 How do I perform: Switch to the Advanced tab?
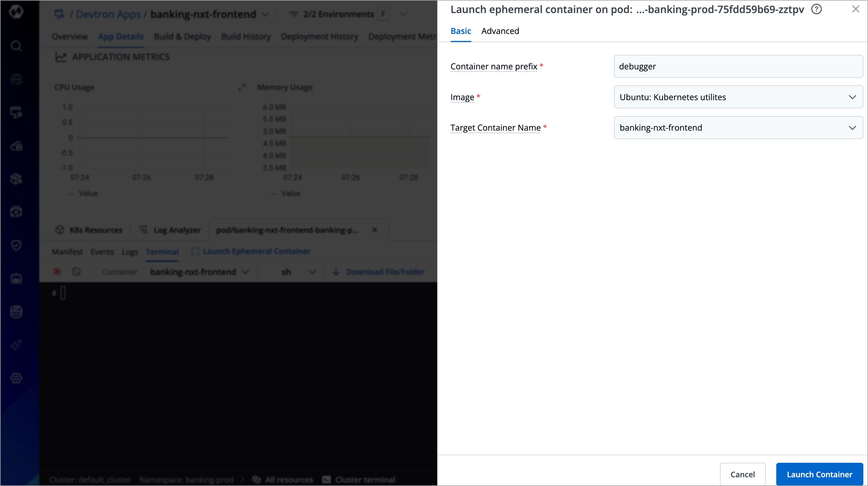(x=500, y=31)
